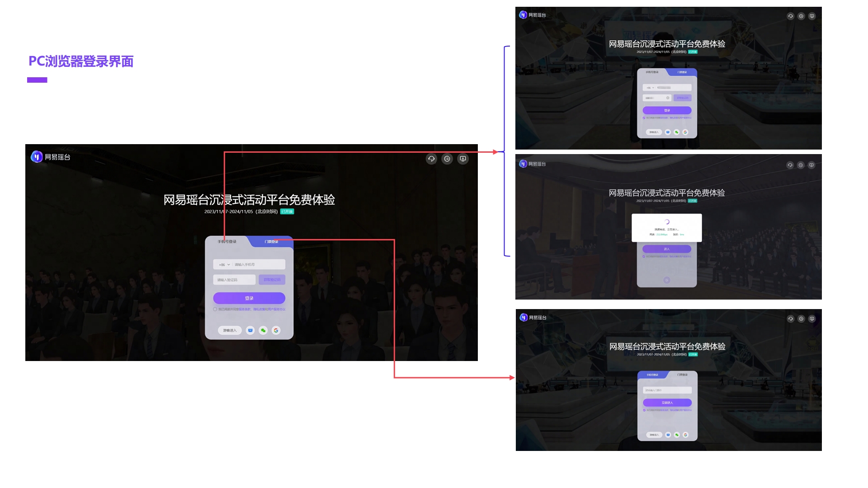Click the 请输入验证码 field in large screenshot
The height and width of the screenshot is (488, 868).
234,280
